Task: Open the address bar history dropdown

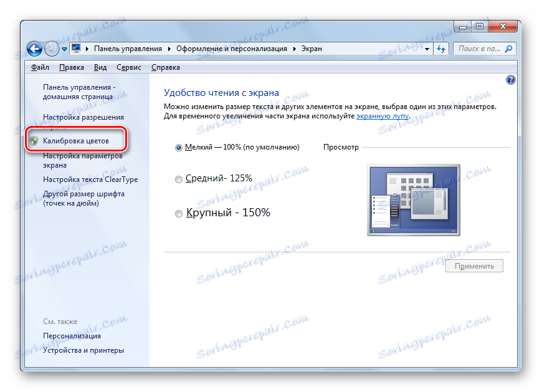Action: tap(427, 49)
